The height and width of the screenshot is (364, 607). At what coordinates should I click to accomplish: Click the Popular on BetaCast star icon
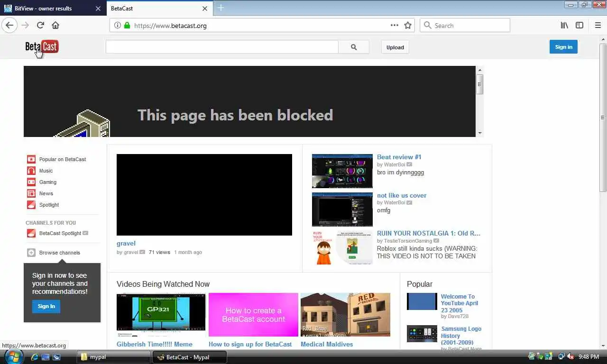31,159
